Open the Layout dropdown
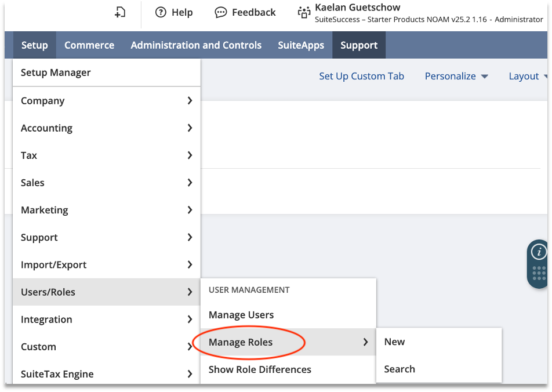This screenshot has height=392, width=552. click(528, 76)
